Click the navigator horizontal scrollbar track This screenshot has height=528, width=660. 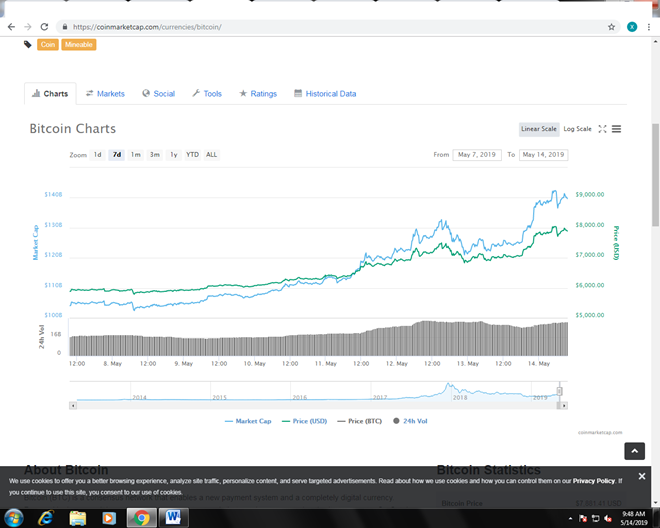coord(316,405)
